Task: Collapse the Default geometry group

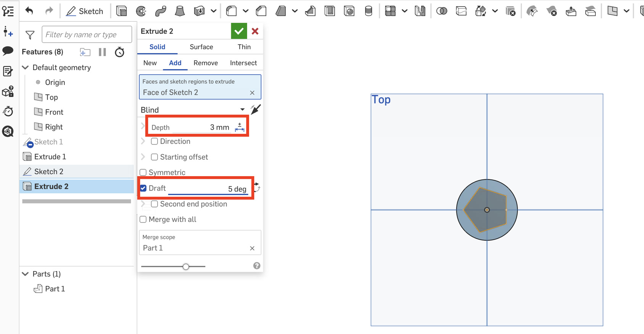Action: click(26, 67)
